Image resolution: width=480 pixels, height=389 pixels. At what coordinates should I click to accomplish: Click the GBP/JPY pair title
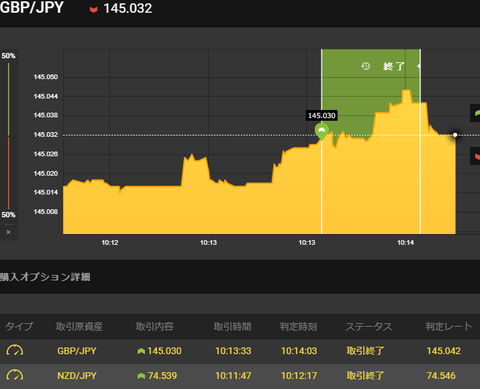coord(32,7)
